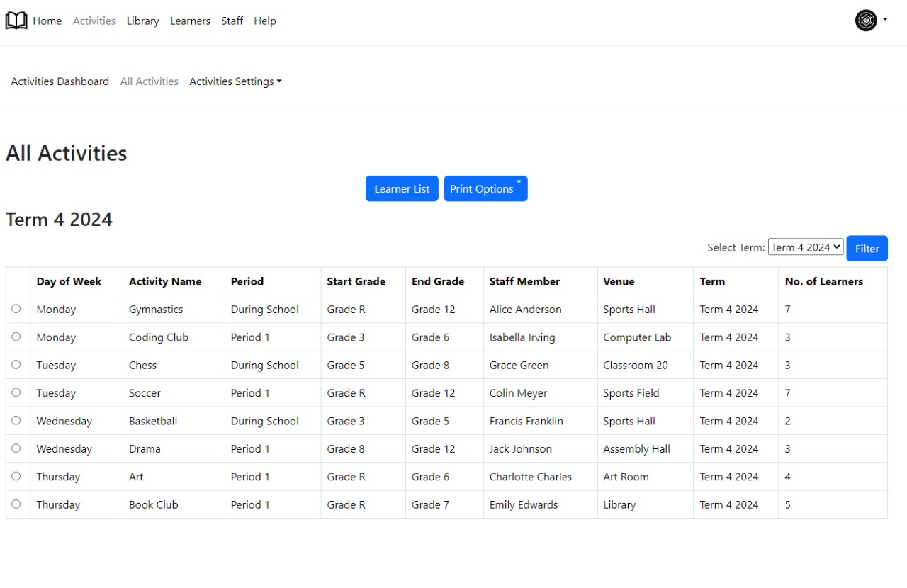The image size is (907, 588).
Task: Open the Learners page
Action: 190,21
